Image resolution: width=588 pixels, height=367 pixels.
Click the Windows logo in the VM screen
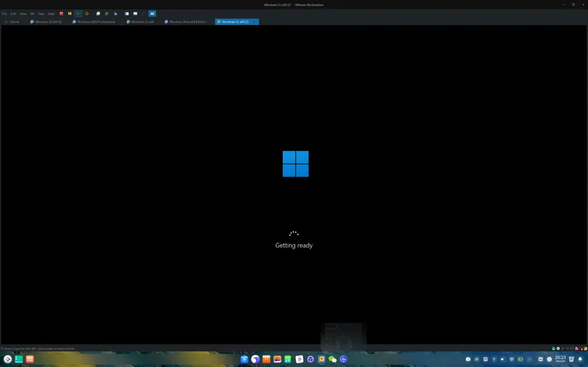[x=295, y=164]
